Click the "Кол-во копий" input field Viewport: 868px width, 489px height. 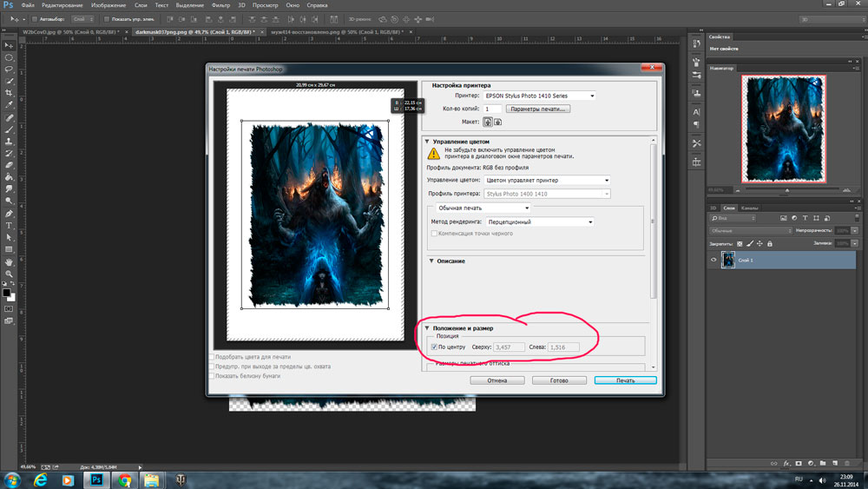click(492, 109)
